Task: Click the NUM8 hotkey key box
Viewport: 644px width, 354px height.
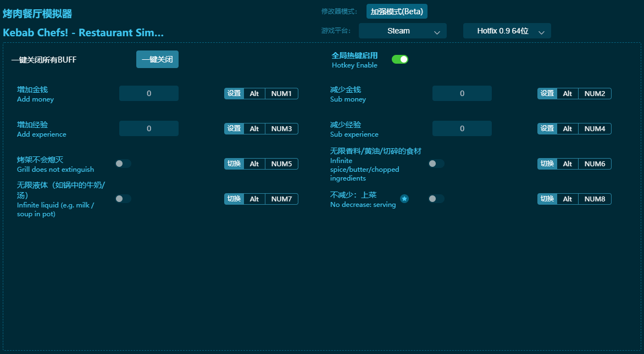Action: pos(595,199)
